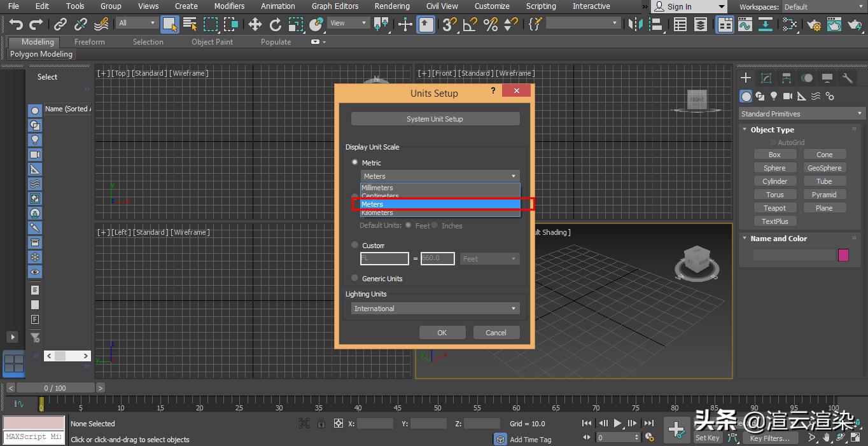This screenshot has height=446, width=868.
Task: Select the Select and Move tool
Action: click(255, 25)
